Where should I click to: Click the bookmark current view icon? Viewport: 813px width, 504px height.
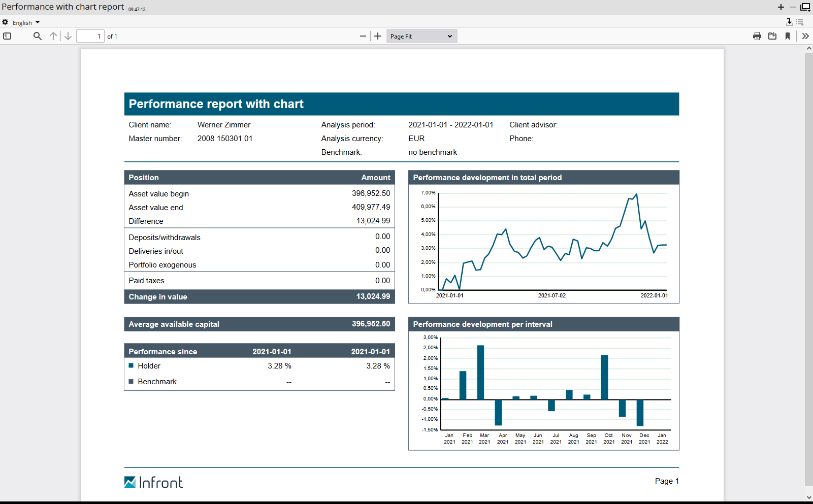point(788,36)
